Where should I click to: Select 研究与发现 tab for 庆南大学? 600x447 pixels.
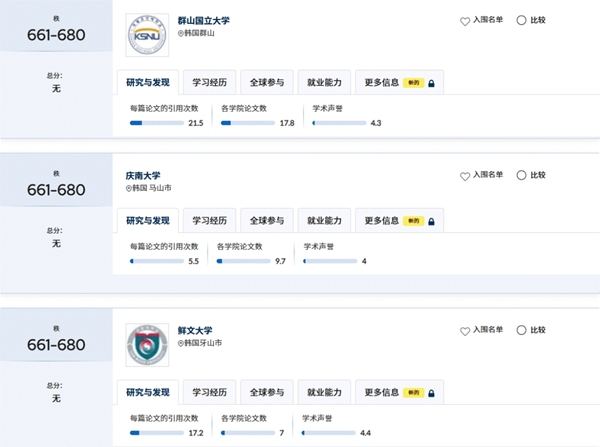coord(148,220)
